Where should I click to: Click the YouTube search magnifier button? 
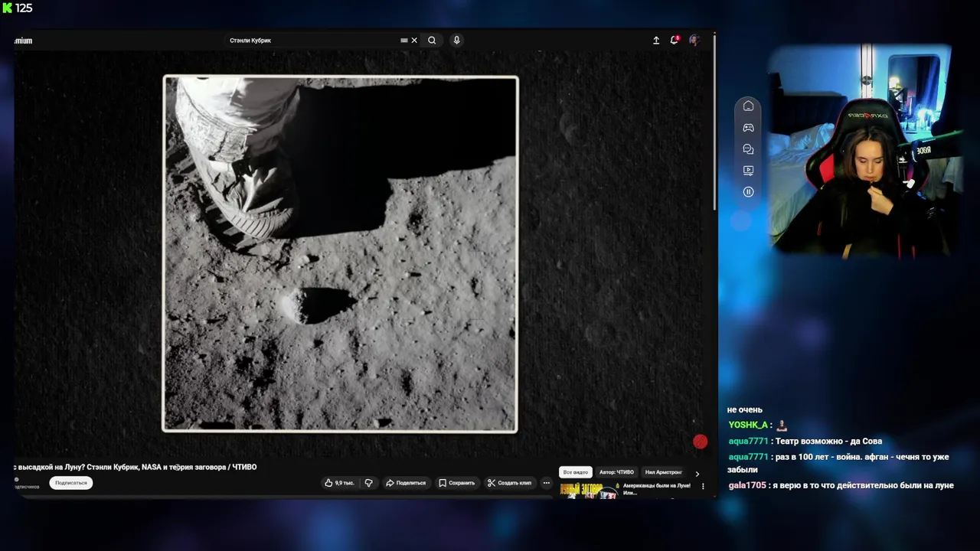[x=432, y=41]
